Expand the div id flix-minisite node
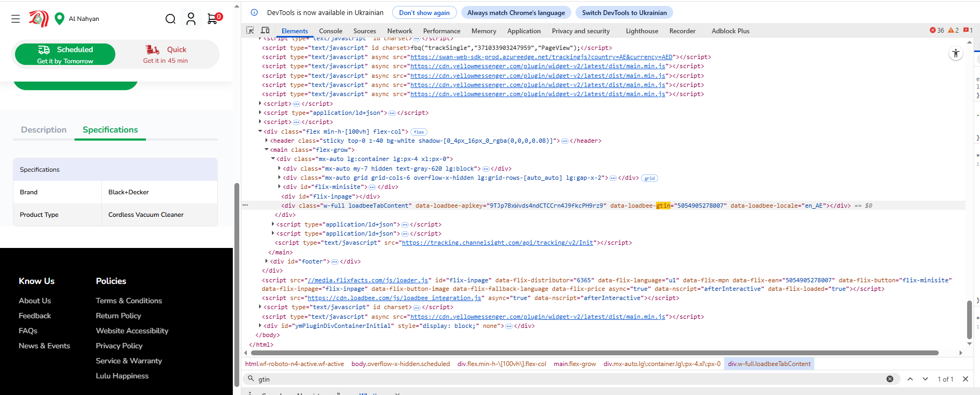 [279, 187]
